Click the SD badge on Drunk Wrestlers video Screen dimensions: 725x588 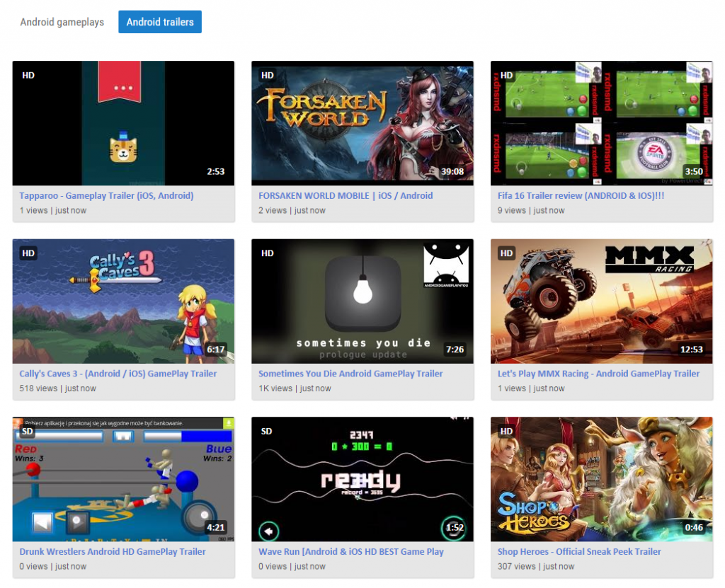click(x=28, y=432)
